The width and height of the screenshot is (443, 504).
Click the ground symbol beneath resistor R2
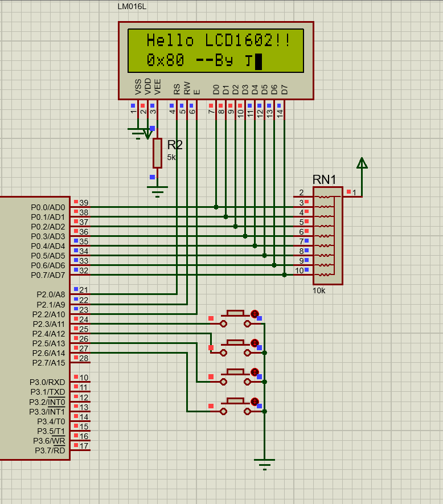(157, 190)
